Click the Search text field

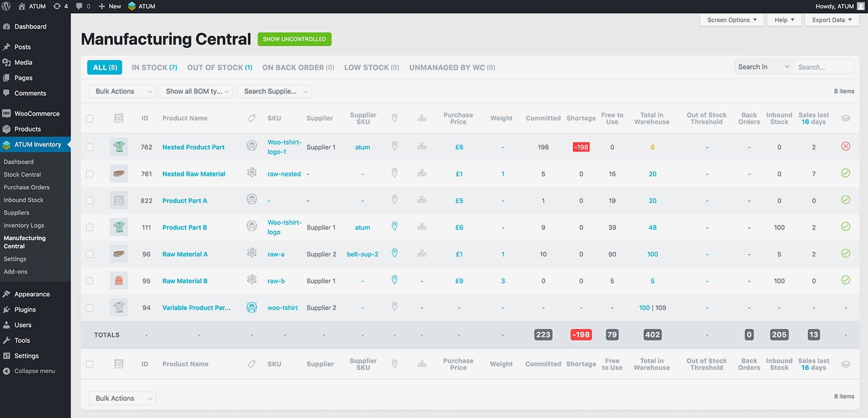[x=823, y=67]
